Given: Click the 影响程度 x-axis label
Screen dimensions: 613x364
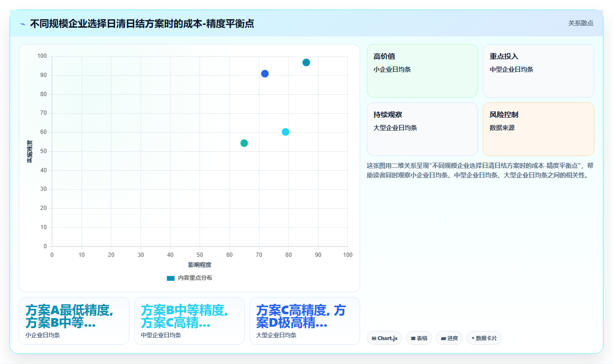Looking at the screenshot, I should pos(200,265).
